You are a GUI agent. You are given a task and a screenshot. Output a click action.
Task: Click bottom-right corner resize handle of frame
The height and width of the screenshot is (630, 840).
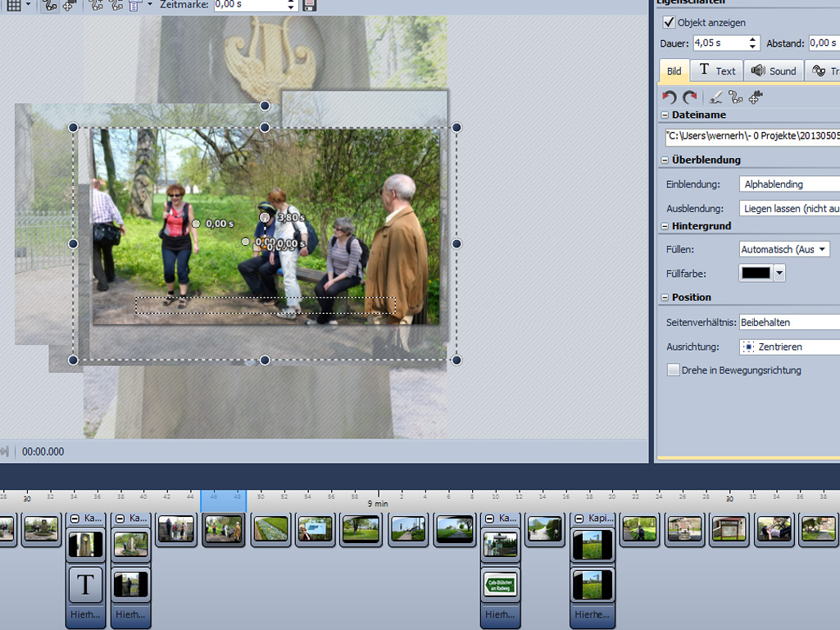(x=456, y=360)
